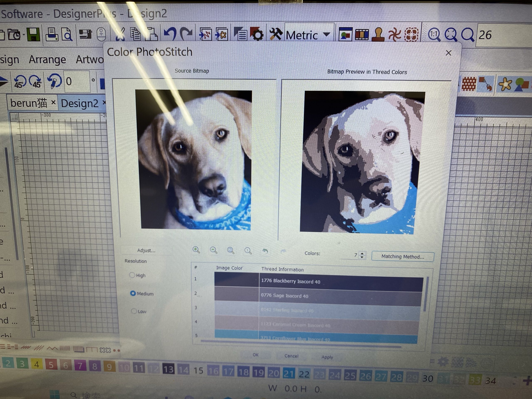Click the Print icon in the toolbar
This screenshot has height=399, width=532.
52,34
